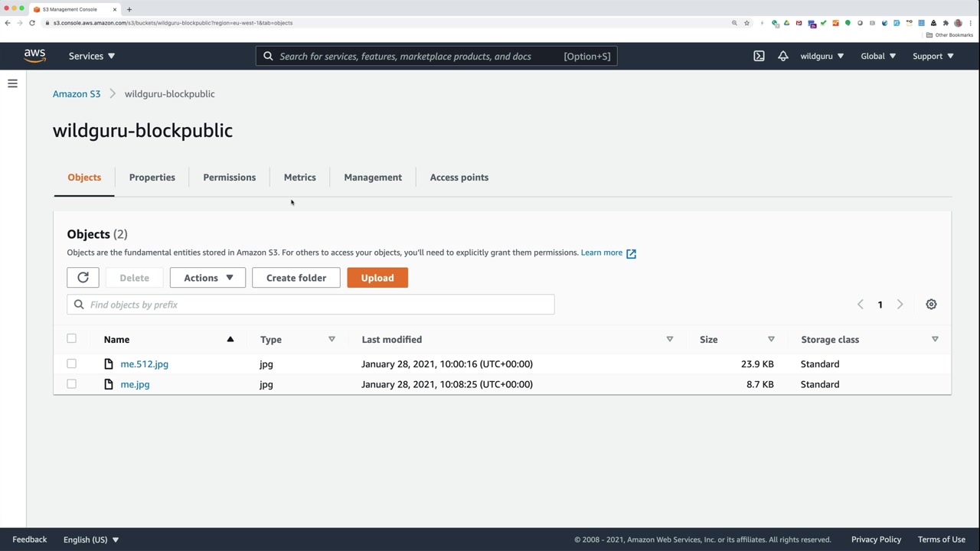Expand the Services dropdown
This screenshot has width=980, height=551.
[92, 56]
